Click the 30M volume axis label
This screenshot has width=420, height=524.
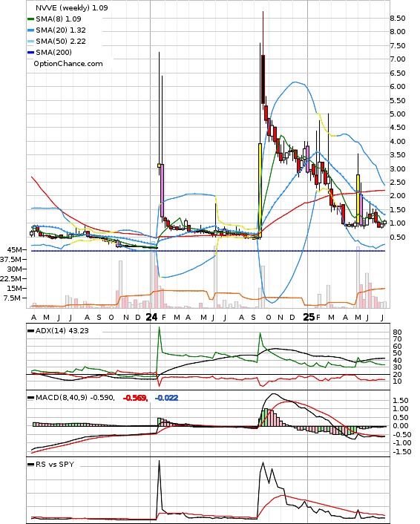click(15, 269)
